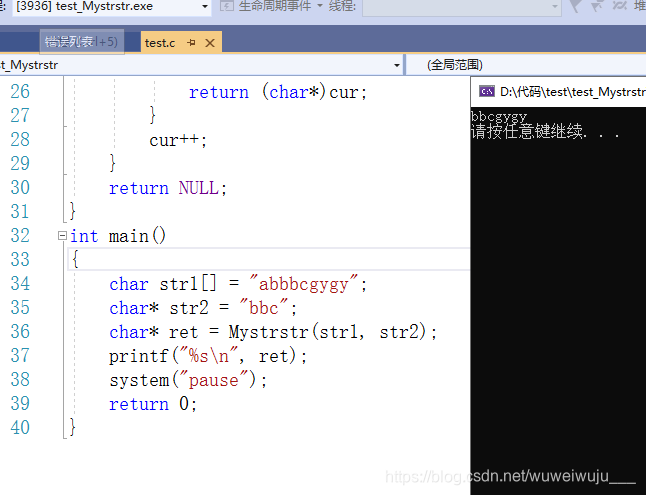Image resolution: width=646 pixels, height=495 pixels.
Task: Click the string "bbc" on line 35
Action: (x=264, y=307)
